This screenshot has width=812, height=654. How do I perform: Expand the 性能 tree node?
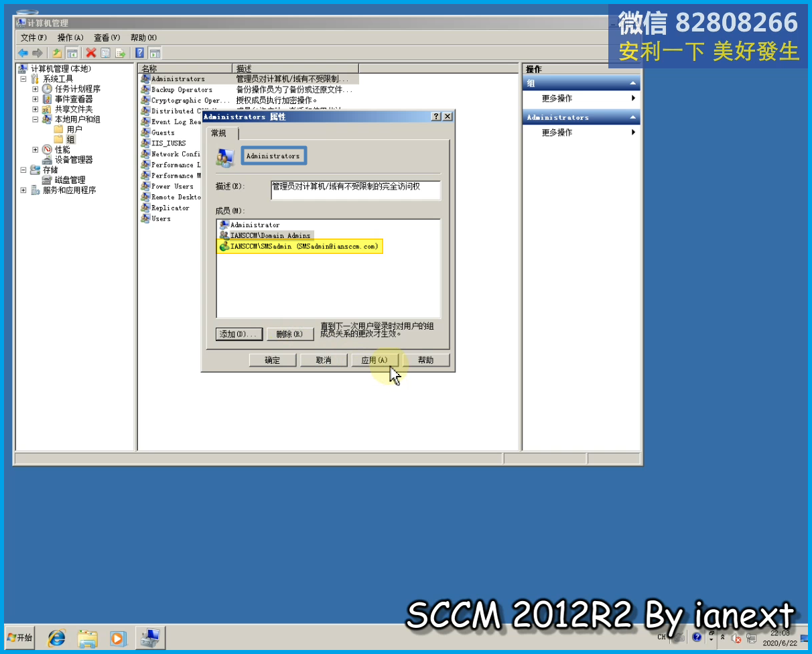pyautogui.click(x=36, y=149)
